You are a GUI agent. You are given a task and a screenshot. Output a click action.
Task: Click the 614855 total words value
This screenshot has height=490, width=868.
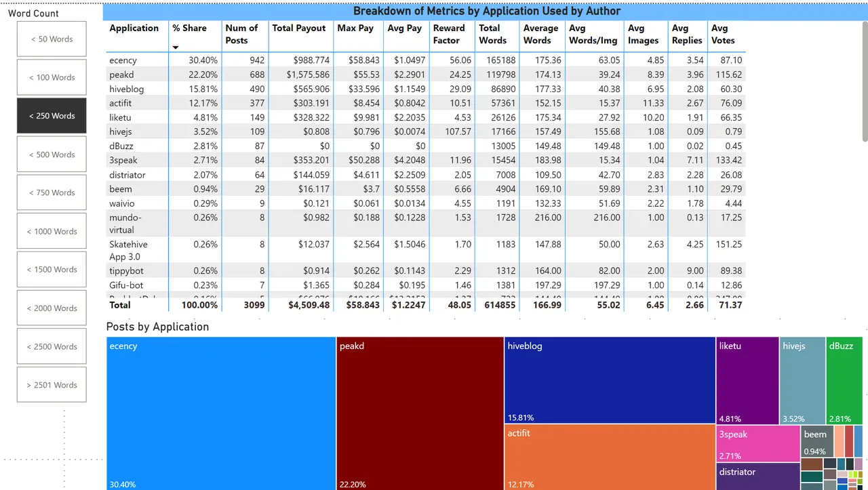[x=500, y=305]
